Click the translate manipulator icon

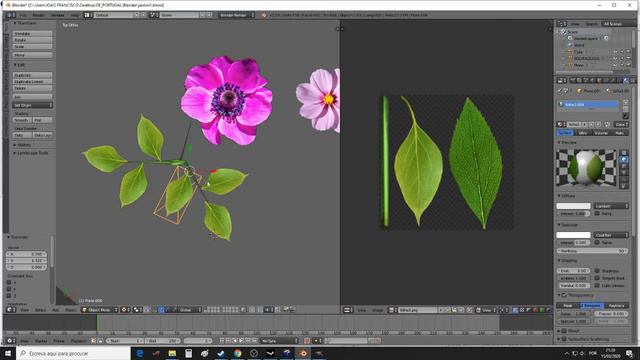[161, 310]
